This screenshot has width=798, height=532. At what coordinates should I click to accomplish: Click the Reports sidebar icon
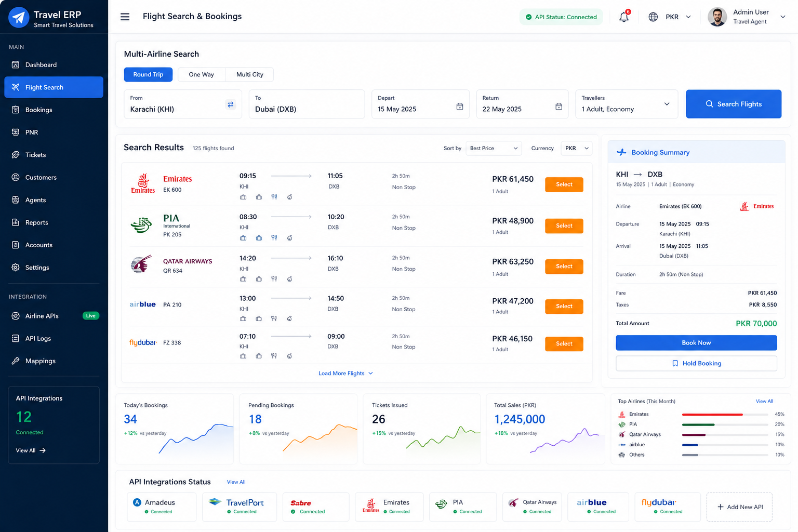(x=16, y=222)
